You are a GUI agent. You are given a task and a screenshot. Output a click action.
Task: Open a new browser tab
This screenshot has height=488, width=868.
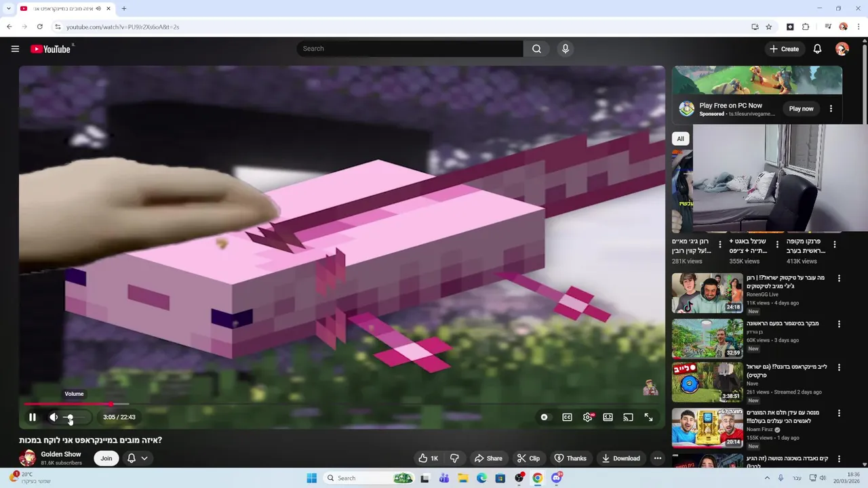pyautogui.click(x=123, y=9)
